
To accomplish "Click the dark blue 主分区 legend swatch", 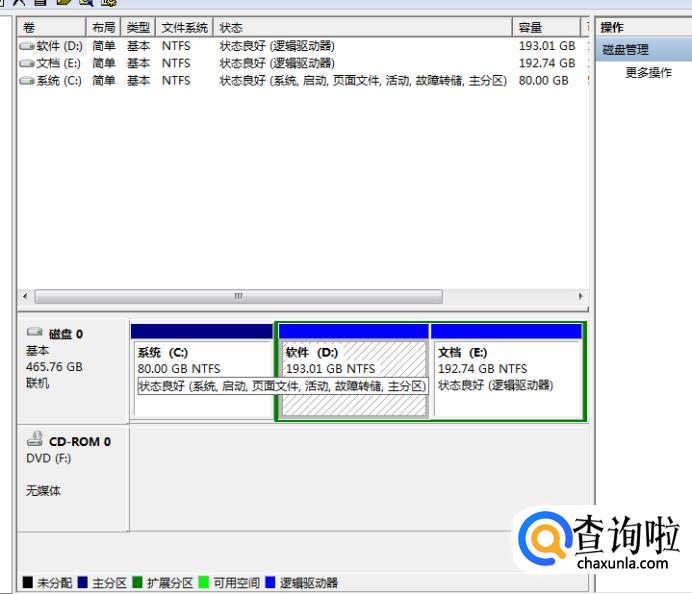I will coord(83,583).
